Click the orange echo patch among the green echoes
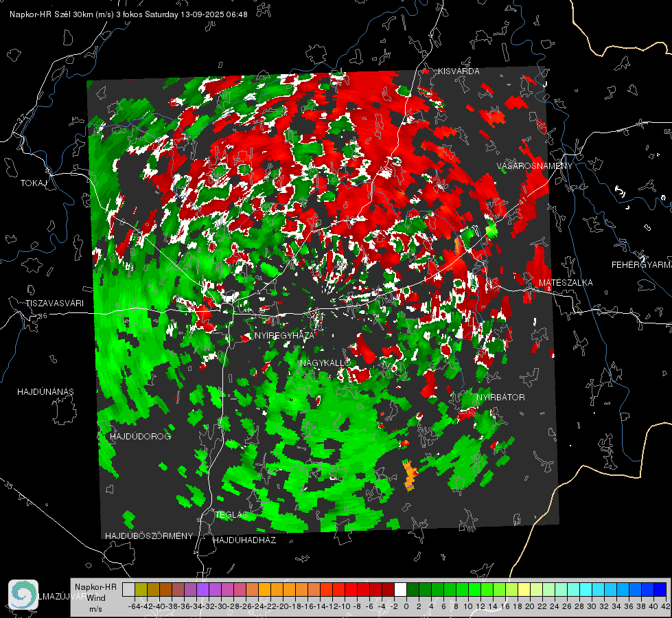Screen dimensions: 672x618 coord(410,474)
